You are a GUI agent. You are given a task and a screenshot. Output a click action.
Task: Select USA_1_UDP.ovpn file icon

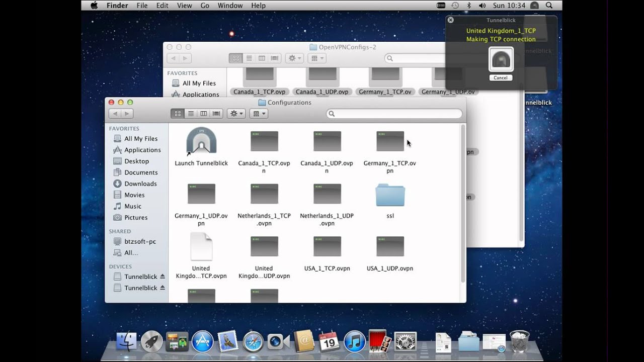pos(390,246)
